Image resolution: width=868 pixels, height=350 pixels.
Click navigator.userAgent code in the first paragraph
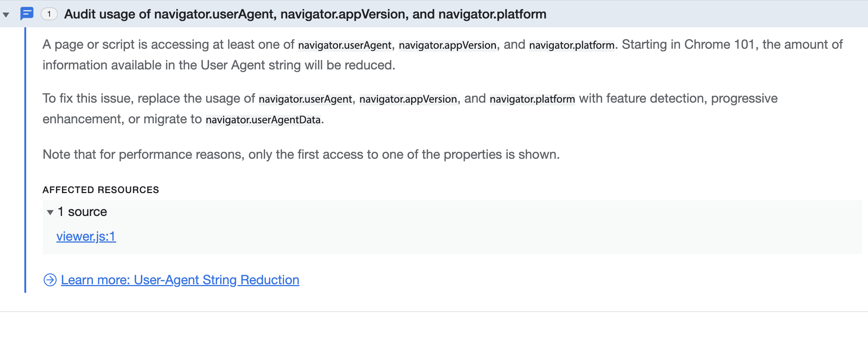(x=345, y=45)
